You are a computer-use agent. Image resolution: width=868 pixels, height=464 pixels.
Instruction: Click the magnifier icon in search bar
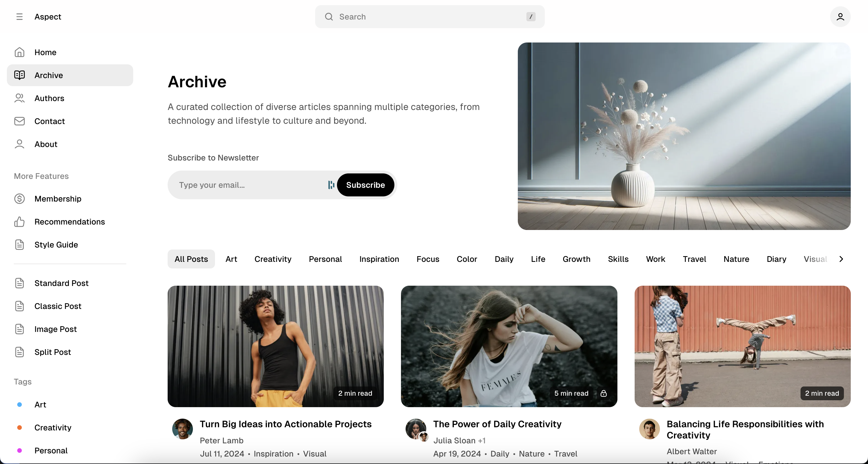point(329,17)
